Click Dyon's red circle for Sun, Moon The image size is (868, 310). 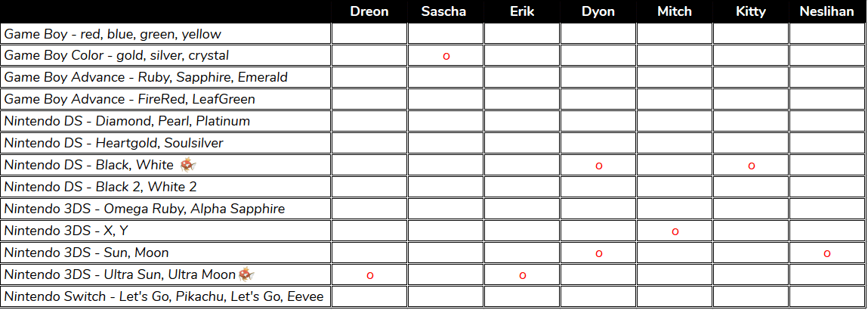(598, 254)
